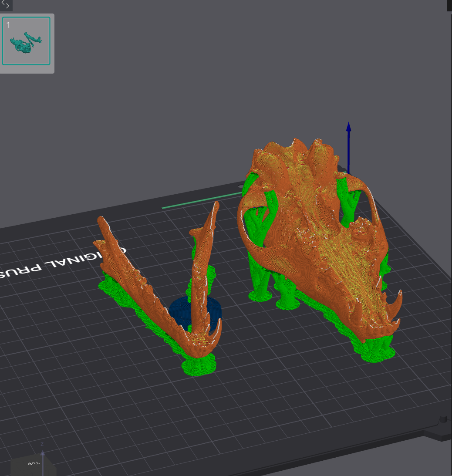
Task: Select green support inside right eye socket
Action: [348, 200]
